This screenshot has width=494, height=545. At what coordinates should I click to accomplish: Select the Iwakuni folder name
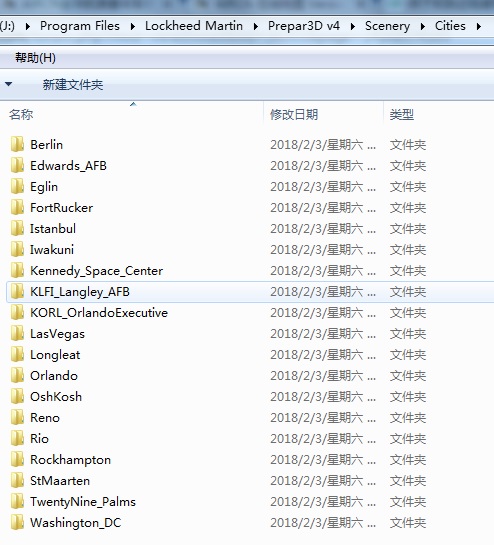(x=52, y=250)
